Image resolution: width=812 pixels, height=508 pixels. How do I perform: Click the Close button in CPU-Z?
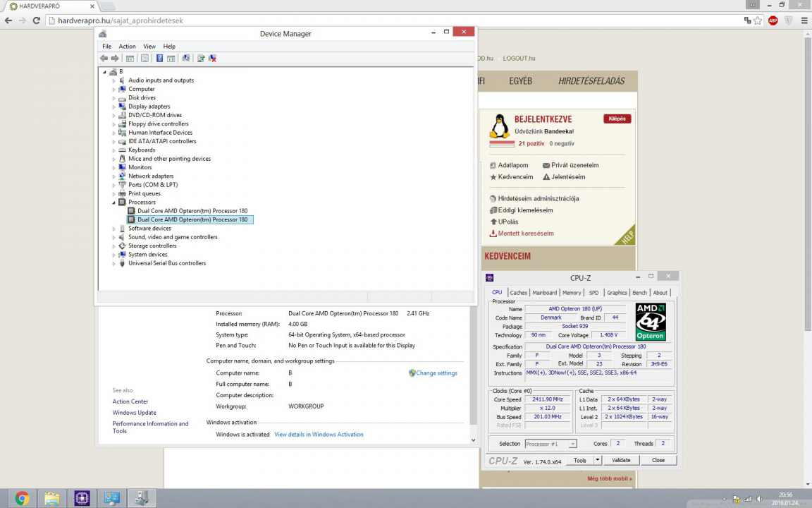click(x=658, y=460)
